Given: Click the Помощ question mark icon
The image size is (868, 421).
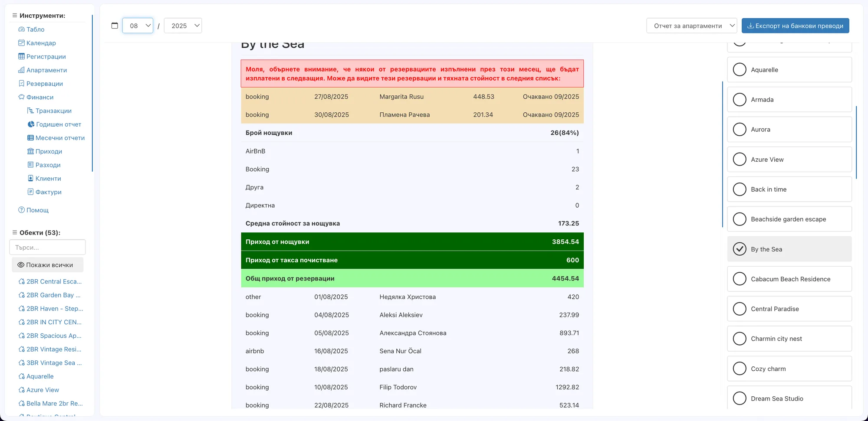Looking at the screenshot, I should click(21, 210).
